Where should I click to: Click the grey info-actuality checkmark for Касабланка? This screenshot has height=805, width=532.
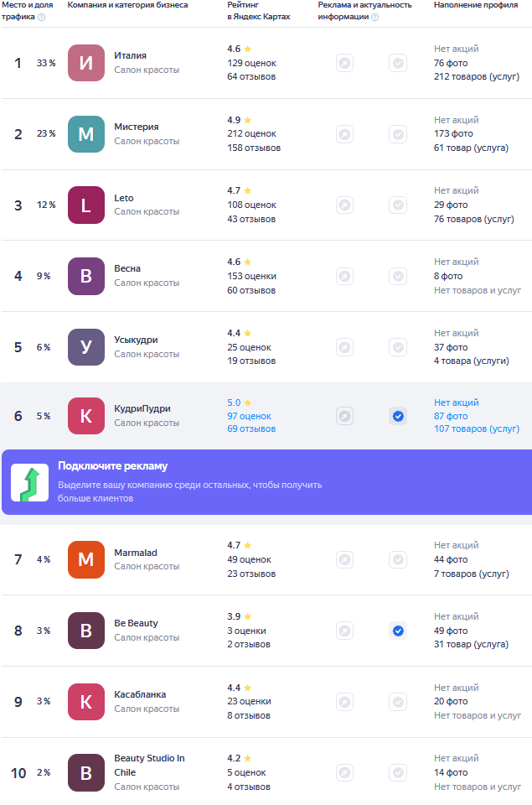tap(398, 702)
